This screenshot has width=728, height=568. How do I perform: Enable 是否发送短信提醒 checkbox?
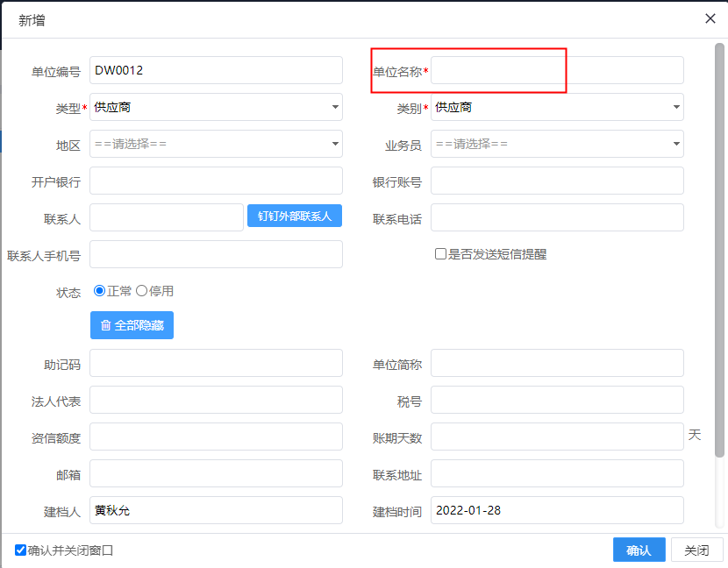pos(440,254)
